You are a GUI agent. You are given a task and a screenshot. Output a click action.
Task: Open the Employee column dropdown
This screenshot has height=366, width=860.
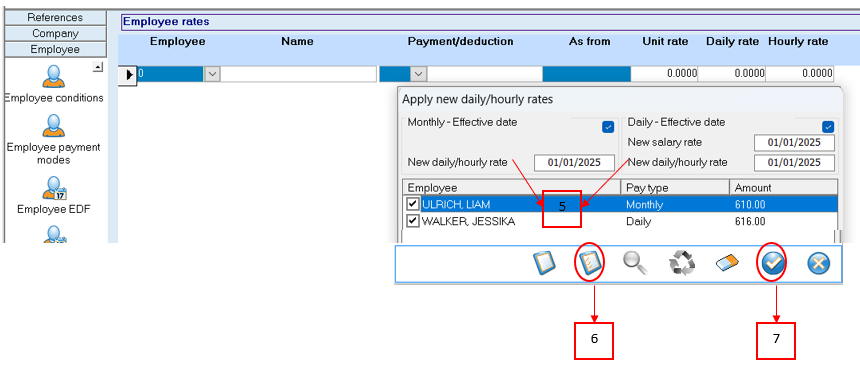(212, 74)
